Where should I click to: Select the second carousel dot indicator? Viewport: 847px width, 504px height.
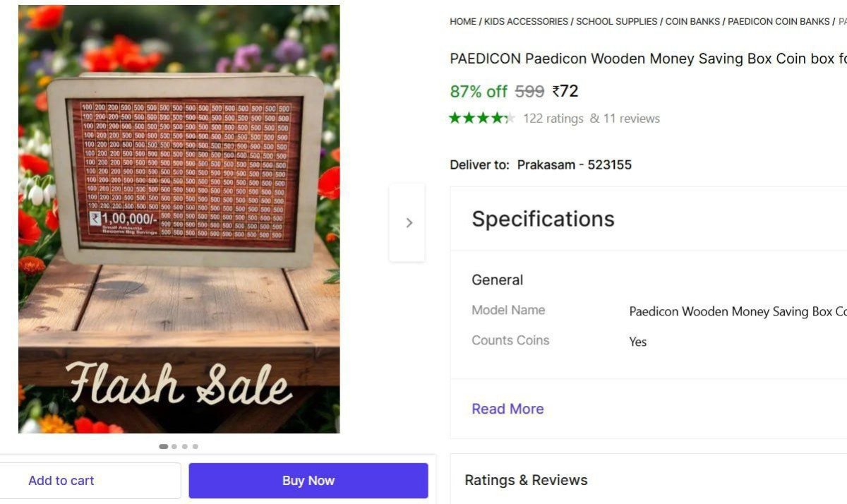coord(174,446)
